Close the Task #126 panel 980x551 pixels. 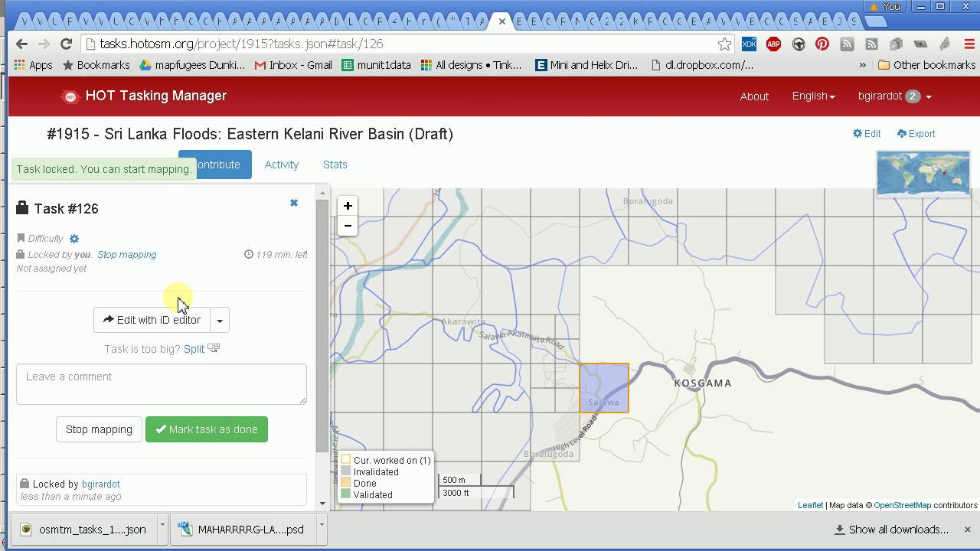tap(293, 203)
